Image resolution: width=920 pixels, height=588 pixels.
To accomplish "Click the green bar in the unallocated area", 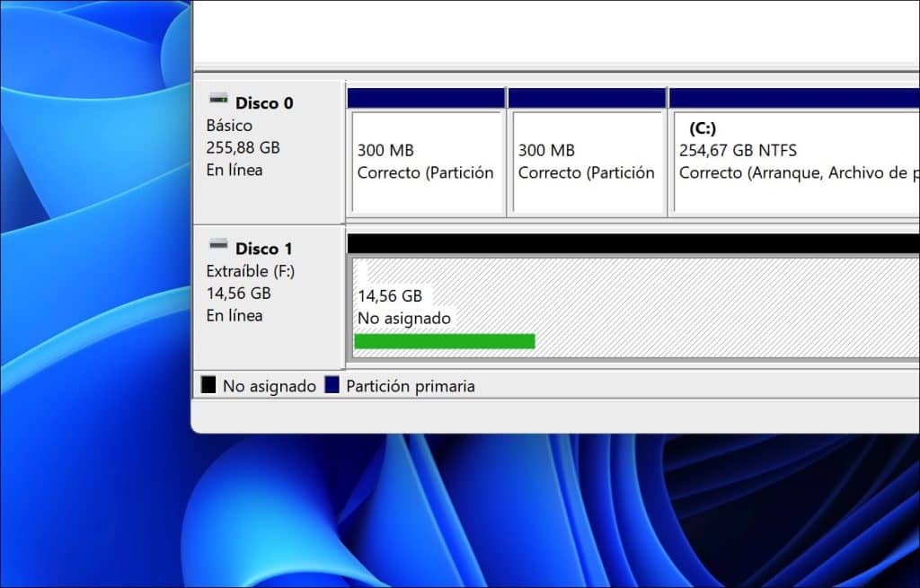I will coord(445,341).
